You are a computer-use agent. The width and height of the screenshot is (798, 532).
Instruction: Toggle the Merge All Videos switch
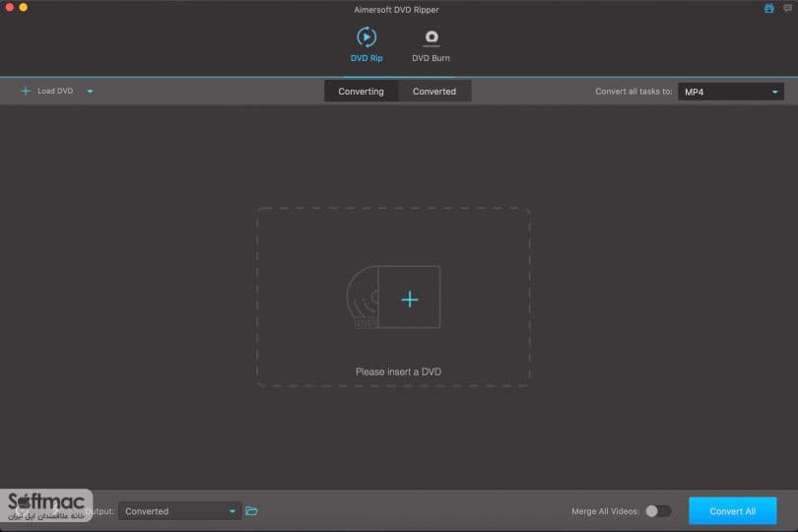(x=658, y=511)
